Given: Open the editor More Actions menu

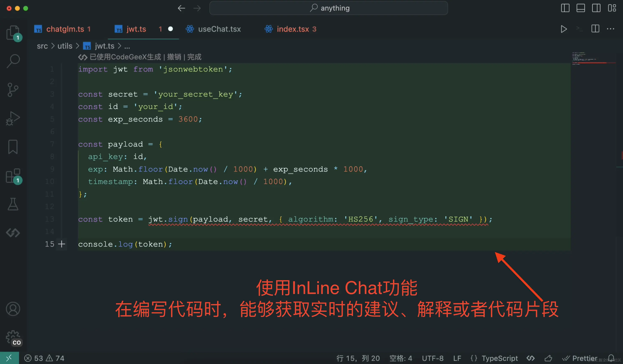Looking at the screenshot, I should click(x=611, y=29).
